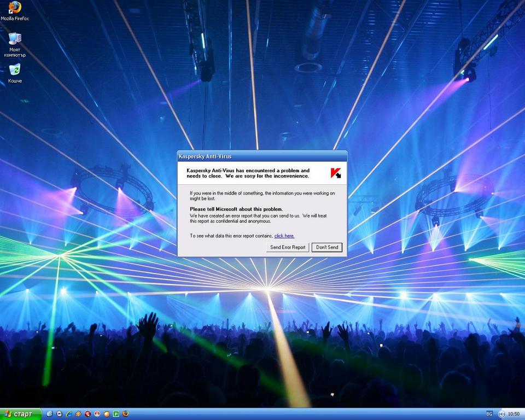This screenshot has width=525, height=420.
Task: Click the orange striped quick launch icon
Action: click(x=78, y=414)
